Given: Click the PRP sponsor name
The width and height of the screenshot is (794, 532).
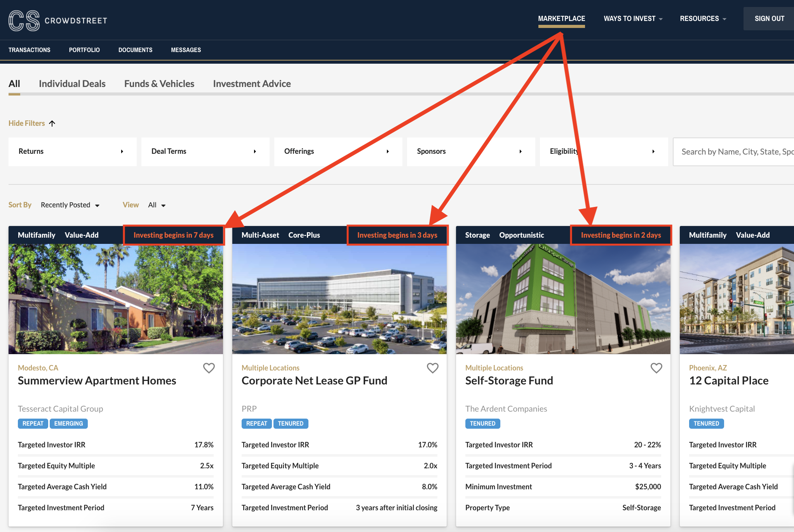Looking at the screenshot, I should 249,409.
